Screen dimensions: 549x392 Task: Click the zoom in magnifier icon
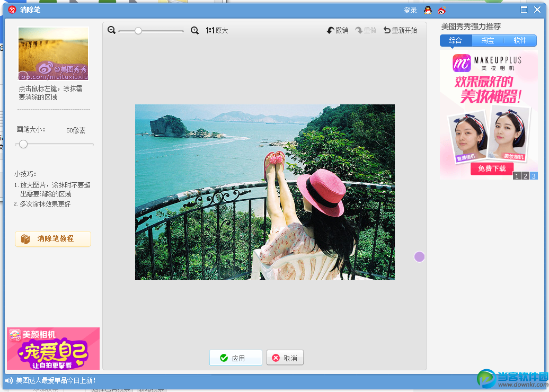[x=194, y=30]
